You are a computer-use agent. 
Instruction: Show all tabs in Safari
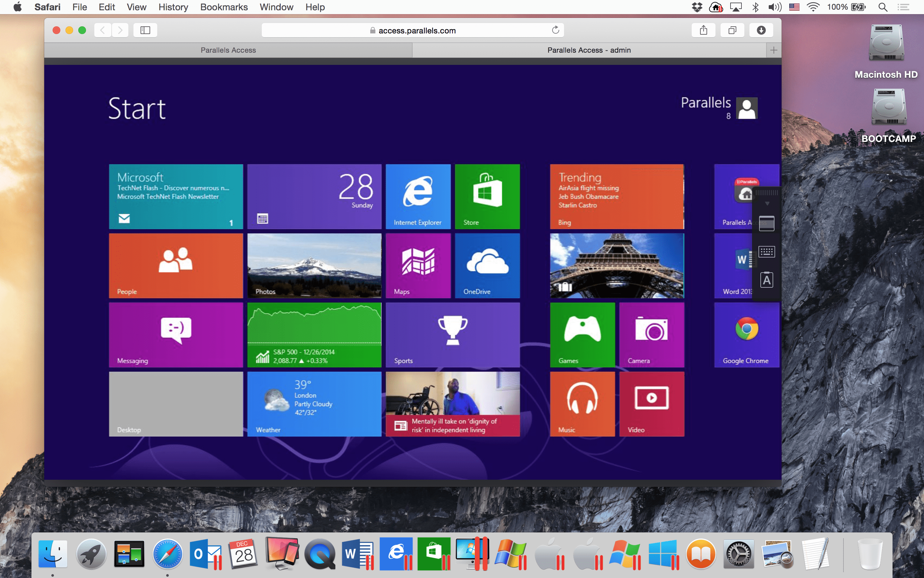(732, 30)
